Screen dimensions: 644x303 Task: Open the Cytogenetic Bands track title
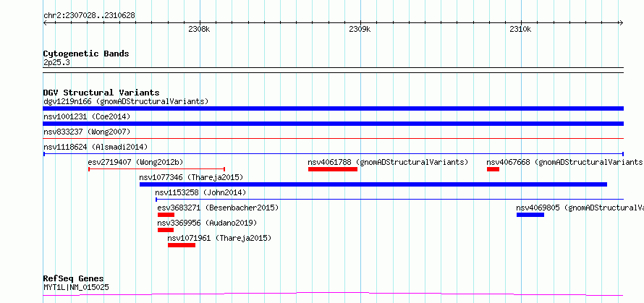(x=86, y=54)
